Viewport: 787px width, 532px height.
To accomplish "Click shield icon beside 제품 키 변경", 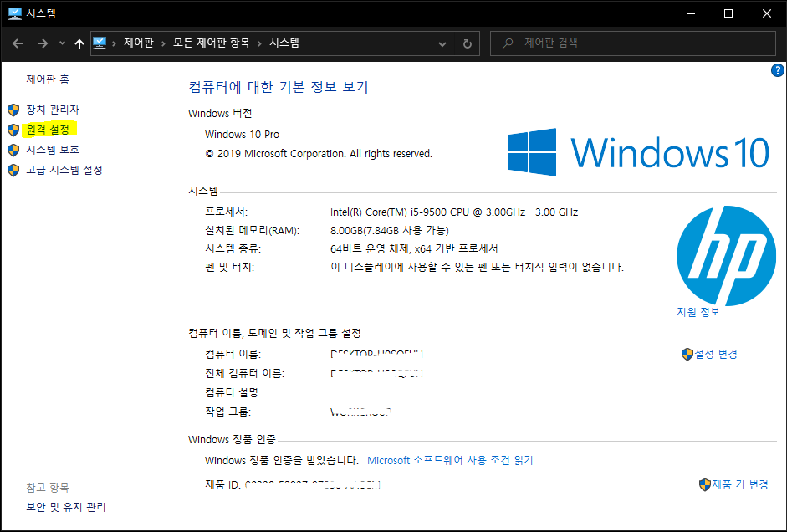I will [x=705, y=485].
